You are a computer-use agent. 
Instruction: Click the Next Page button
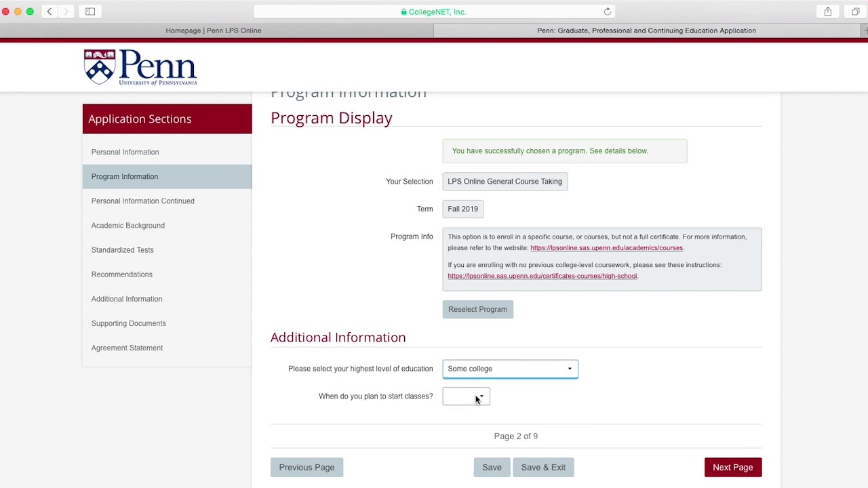click(x=732, y=467)
